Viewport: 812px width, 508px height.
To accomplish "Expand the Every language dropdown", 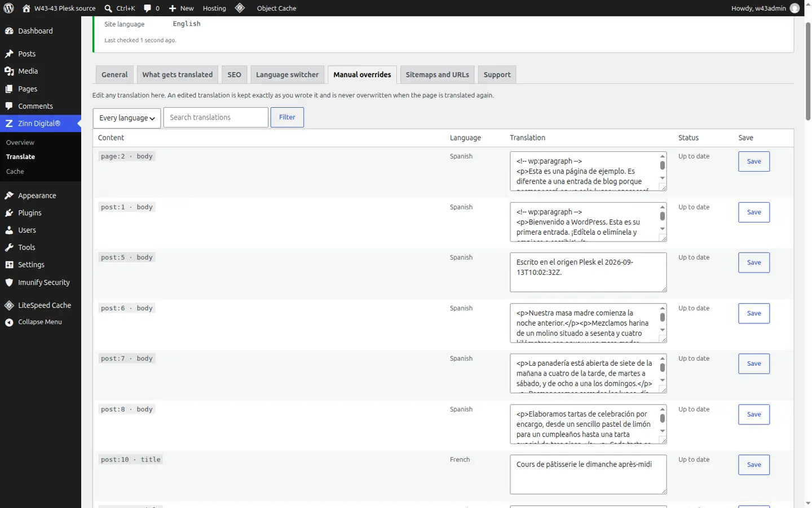I will [127, 117].
